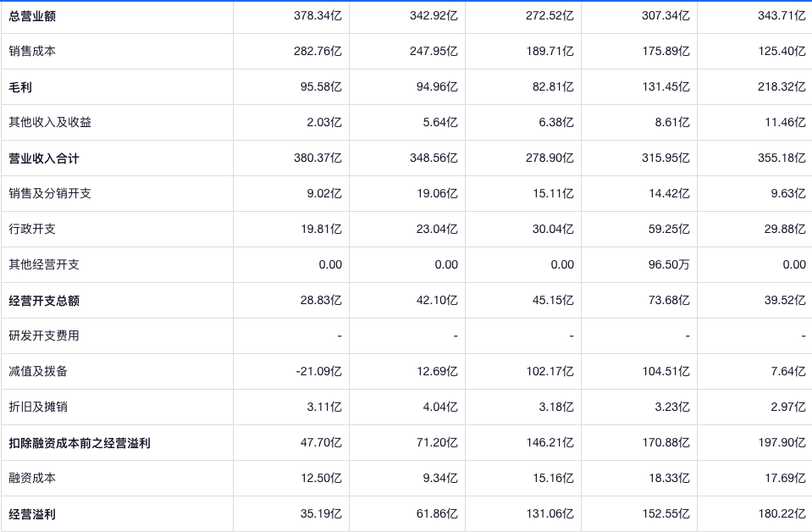Click the 经营溢利 row label

[32, 514]
